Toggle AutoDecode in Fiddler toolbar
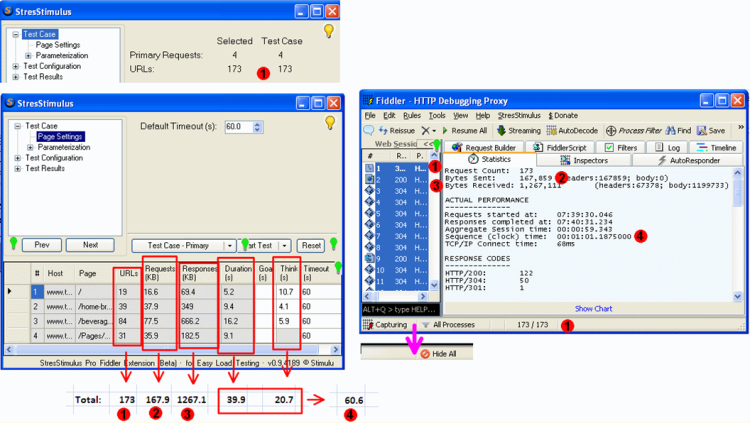Screen dimensions: 750x423 pos(573,131)
